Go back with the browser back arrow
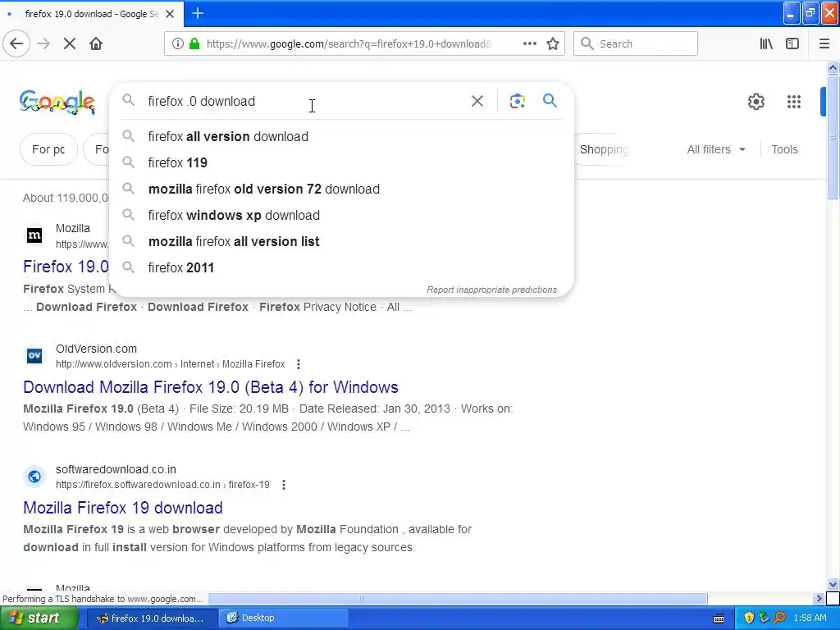This screenshot has width=840, height=630. (16, 43)
